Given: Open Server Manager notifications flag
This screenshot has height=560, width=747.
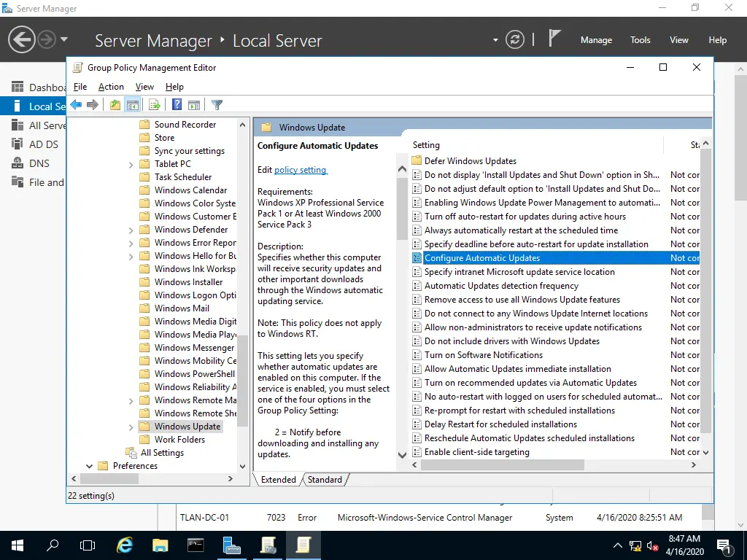Looking at the screenshot, I should 554,38.
